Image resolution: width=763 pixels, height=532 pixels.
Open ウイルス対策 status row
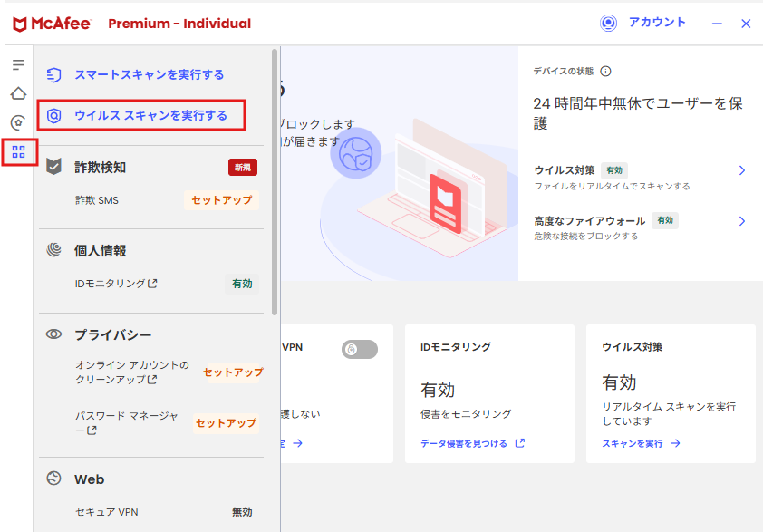(640, 177)
